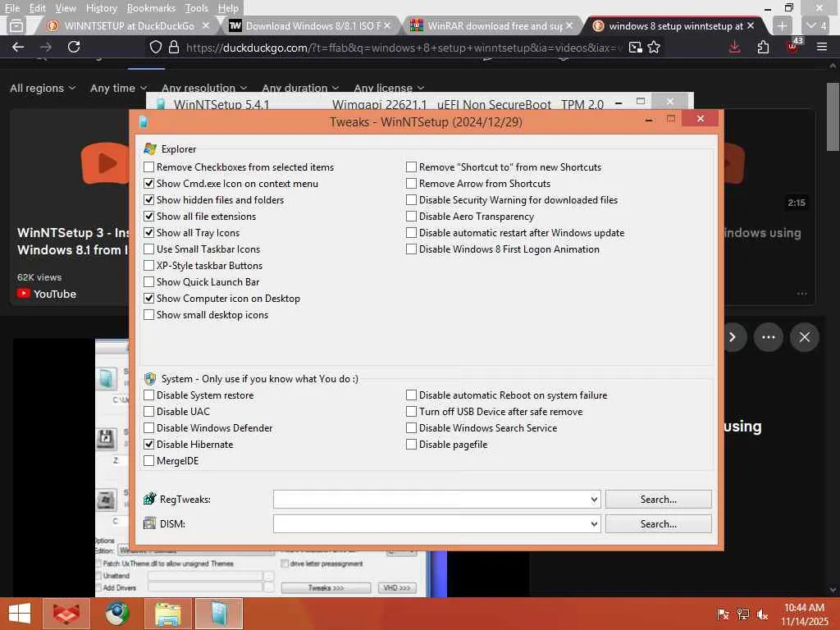Open the All regions filter dropdown
Image resolution: width=840 pixels, height=630 pixels.
pos(43,88)
